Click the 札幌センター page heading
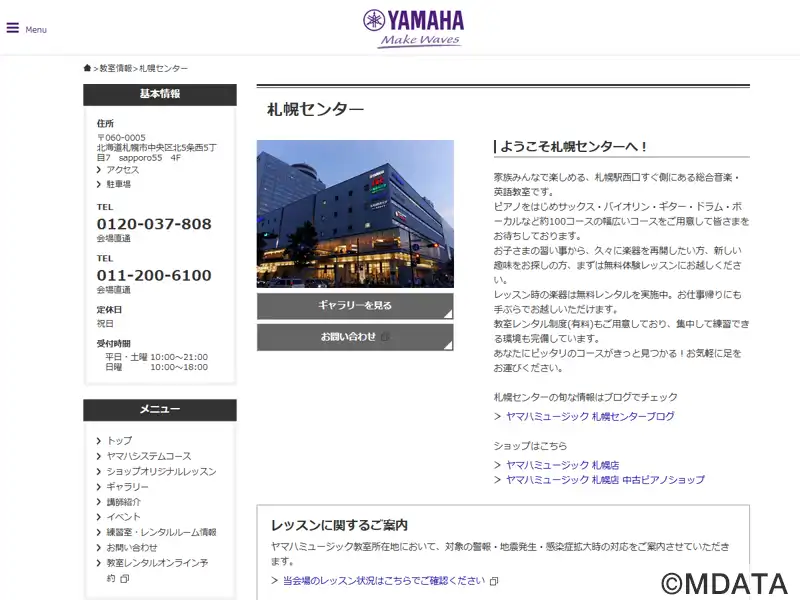The image size is (800, 600). pyautogui.click(x=315, y=109)
